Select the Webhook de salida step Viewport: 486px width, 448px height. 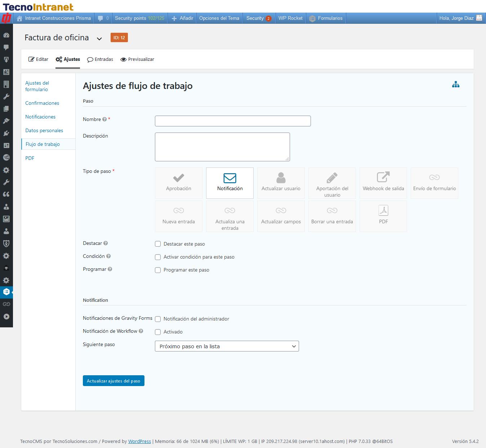[x=383, y=183]
